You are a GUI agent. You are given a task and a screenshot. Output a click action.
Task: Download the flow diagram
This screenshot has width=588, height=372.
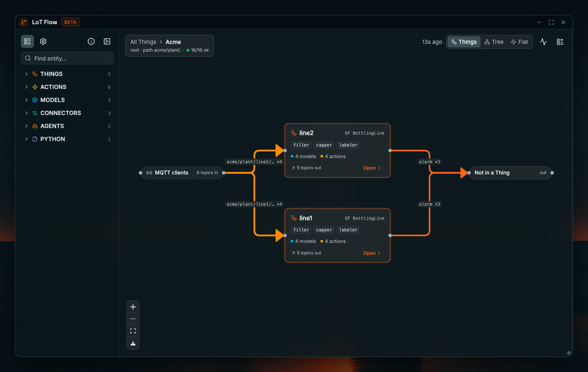(x=133, y=343)
